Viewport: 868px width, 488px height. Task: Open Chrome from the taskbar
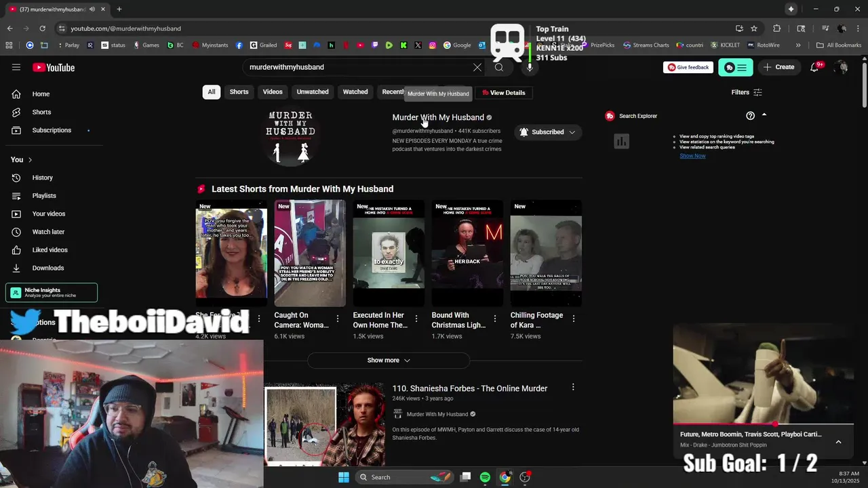click(505, 477)
